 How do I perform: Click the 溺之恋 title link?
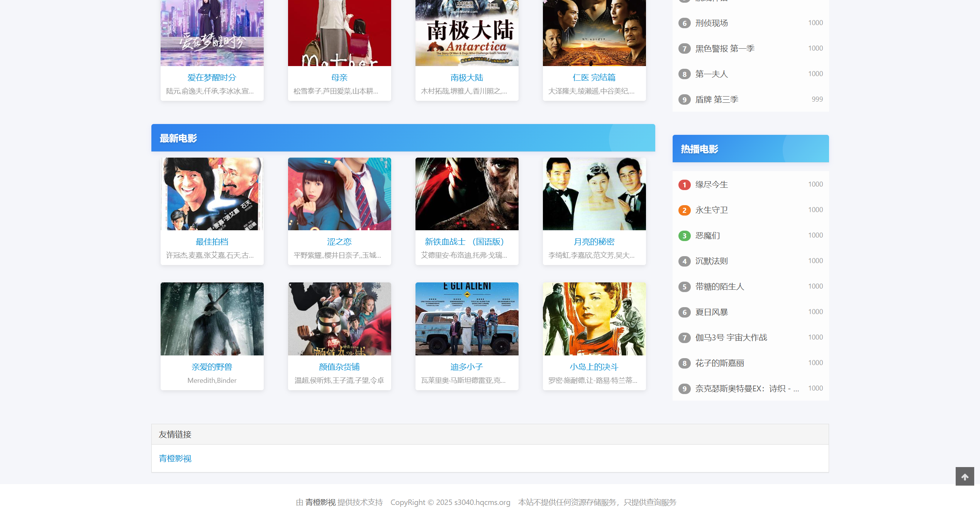[x=339, y=242]
